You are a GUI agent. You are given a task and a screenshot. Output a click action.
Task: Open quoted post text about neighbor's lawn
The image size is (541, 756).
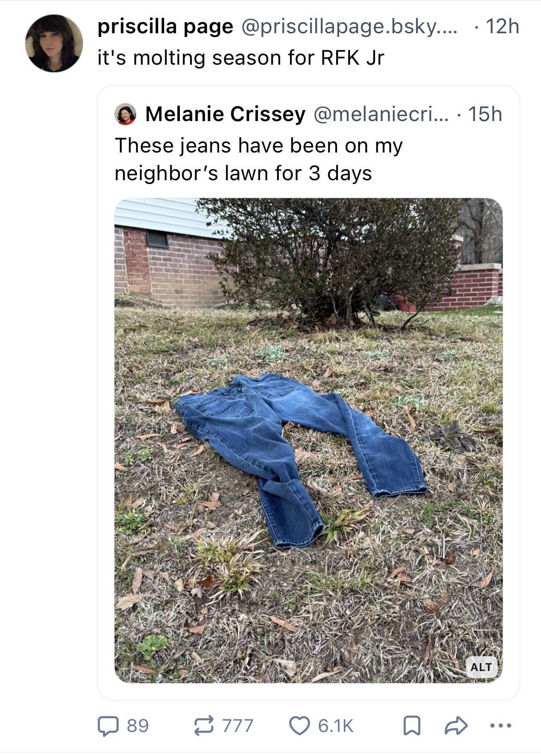(x=259, y=159)
